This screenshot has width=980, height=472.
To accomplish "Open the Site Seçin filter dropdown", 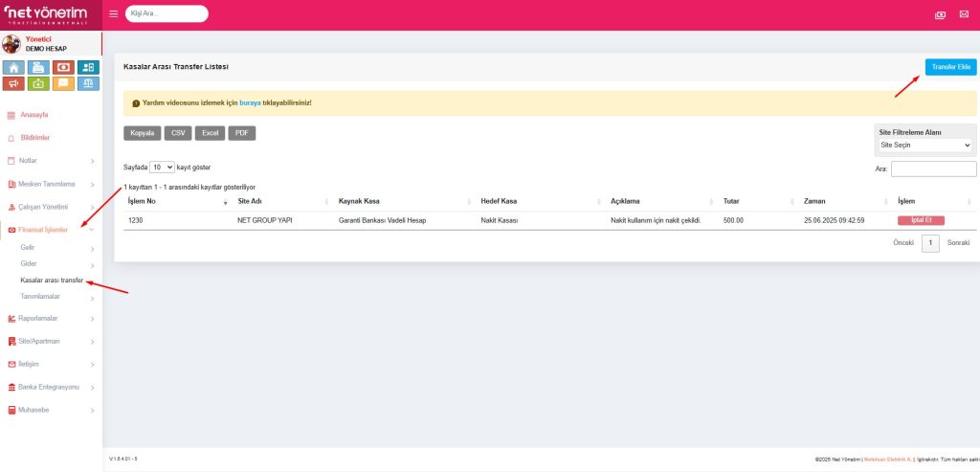I will pyautogui.click(x=925, y=145).
